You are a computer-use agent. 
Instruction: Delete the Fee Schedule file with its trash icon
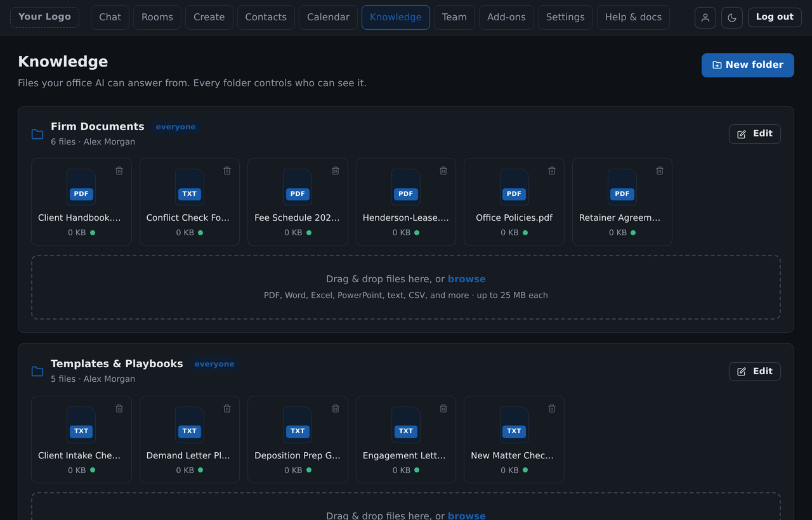(336, 171)
